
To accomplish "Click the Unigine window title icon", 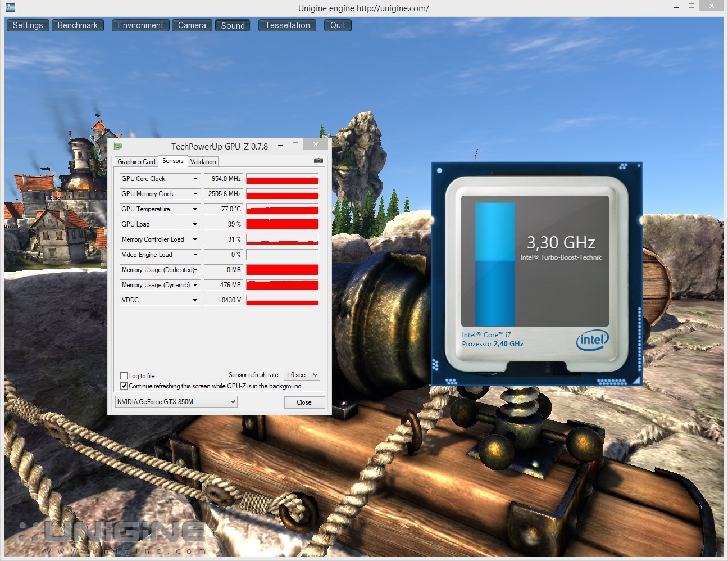I will click(10, 8).
